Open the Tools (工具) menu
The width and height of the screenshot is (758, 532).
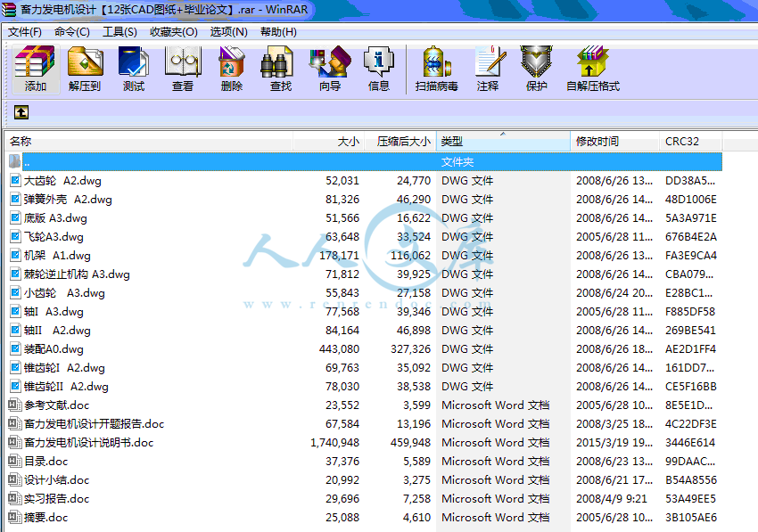[119, 32]
